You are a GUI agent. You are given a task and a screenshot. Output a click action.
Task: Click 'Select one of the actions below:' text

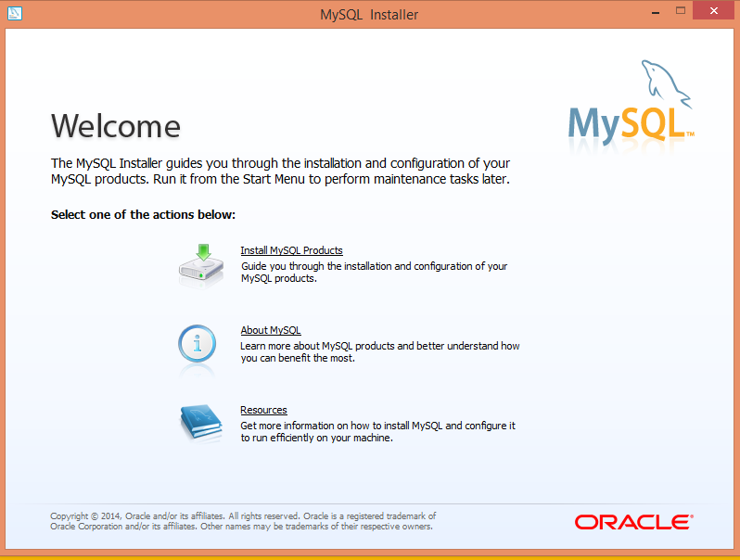(143, 215)
